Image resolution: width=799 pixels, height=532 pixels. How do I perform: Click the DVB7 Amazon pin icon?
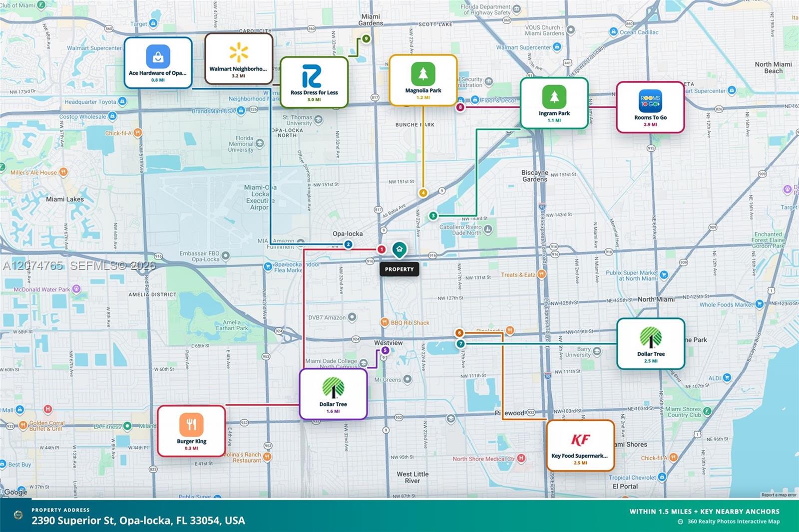pyautogui.click(x=352, y=317)
